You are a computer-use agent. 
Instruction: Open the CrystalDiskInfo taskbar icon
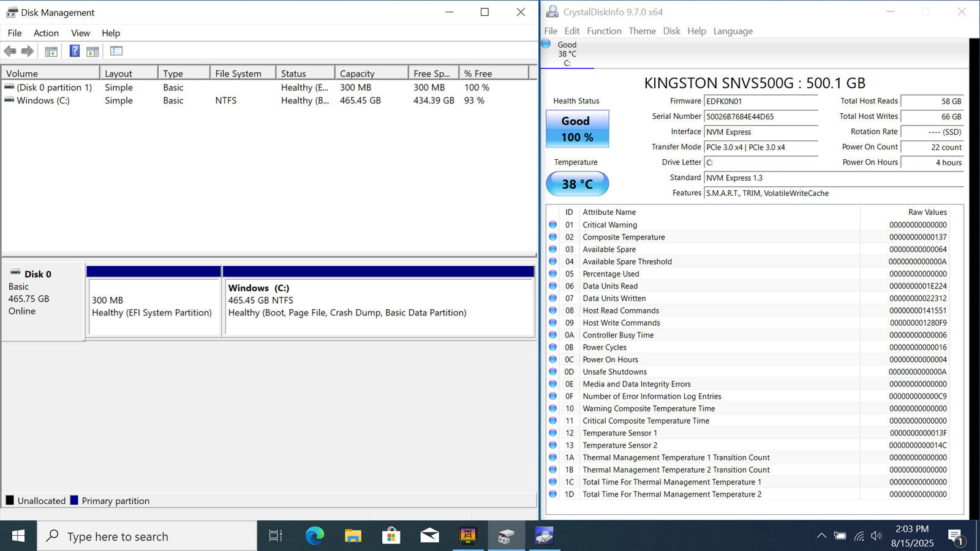(x=543, y=536)
